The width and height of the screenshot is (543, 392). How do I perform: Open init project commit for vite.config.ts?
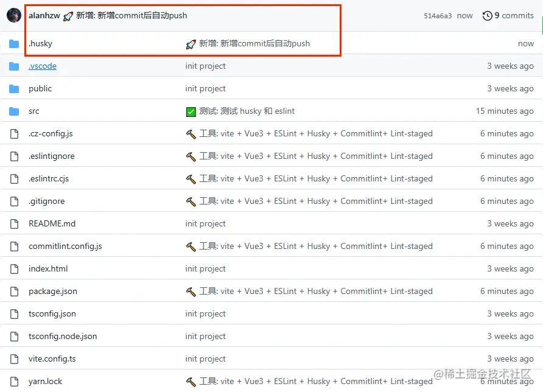pyautogui.click(x=205, y=359)
